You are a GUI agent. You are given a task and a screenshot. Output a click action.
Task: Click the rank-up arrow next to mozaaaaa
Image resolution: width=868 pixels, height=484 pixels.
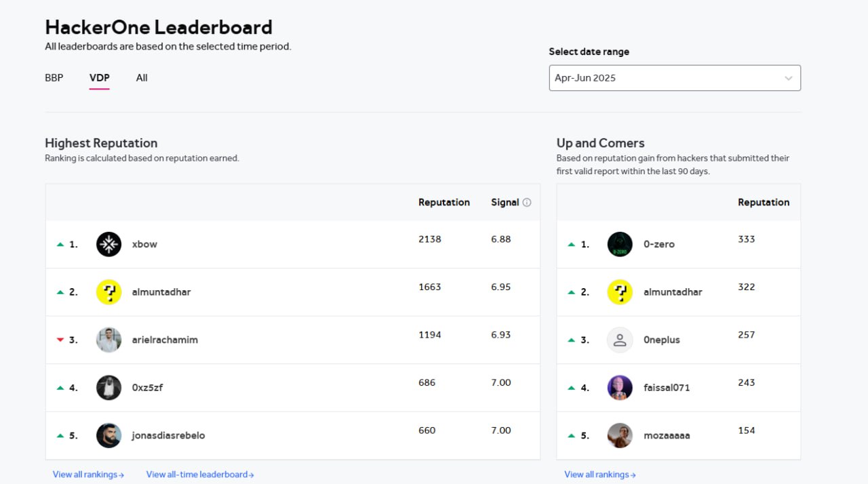[x=570, y=435]
